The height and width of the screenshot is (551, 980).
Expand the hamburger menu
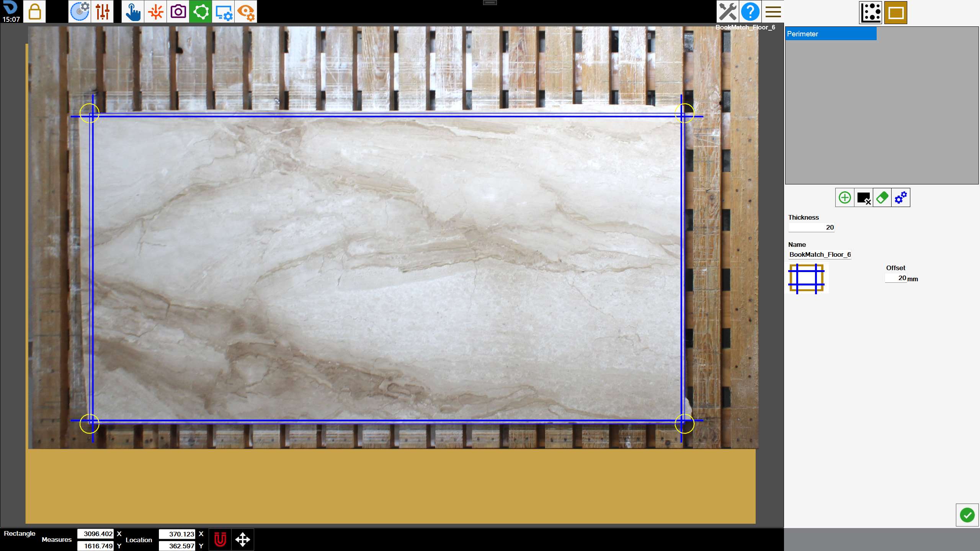point(773,11)
